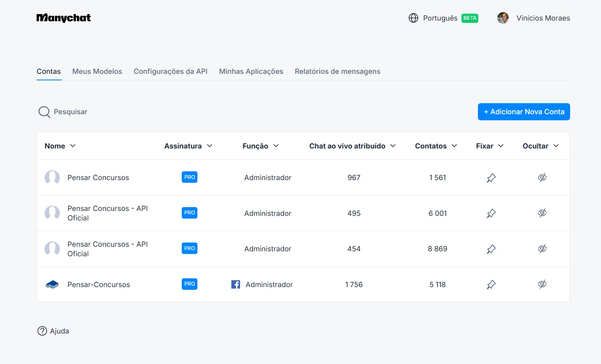Open Pensar Concursos - API Oficial with 495 chats

click(107, 213)
